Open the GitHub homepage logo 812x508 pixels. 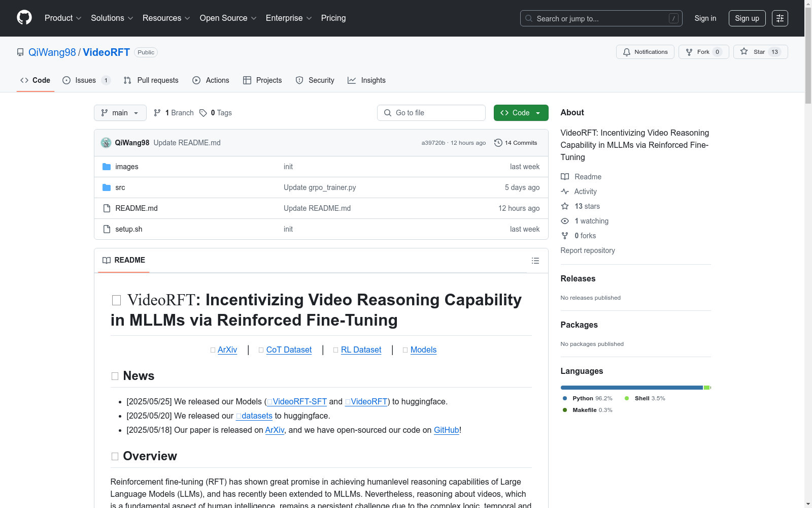click(x=24, y=18)
